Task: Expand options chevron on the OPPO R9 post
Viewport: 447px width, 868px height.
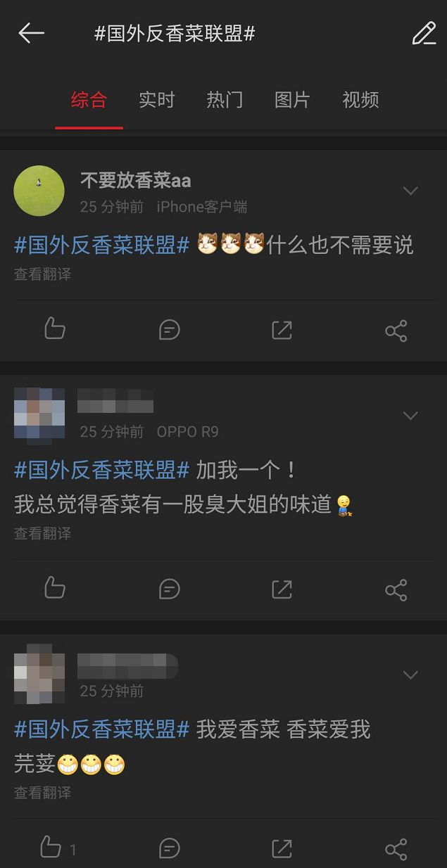Action: 410,416
